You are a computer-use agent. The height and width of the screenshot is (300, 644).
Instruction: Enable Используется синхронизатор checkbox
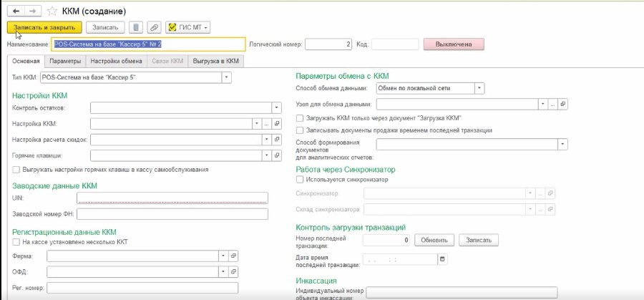point(300,180)
